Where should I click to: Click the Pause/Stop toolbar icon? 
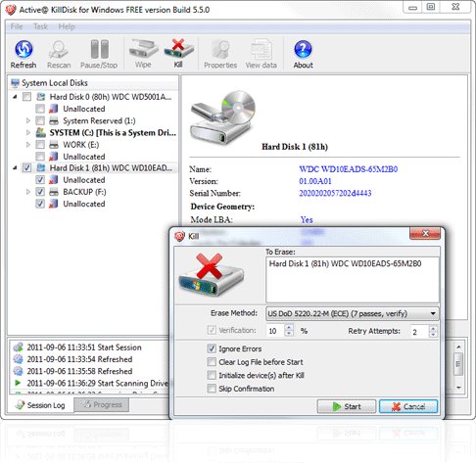click(x=99, y=50)
